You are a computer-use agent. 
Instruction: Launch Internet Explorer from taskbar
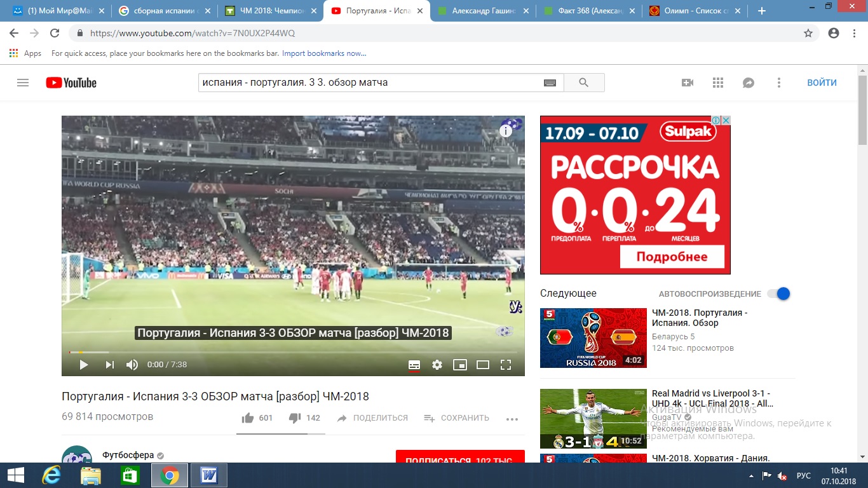pos(51,475)
